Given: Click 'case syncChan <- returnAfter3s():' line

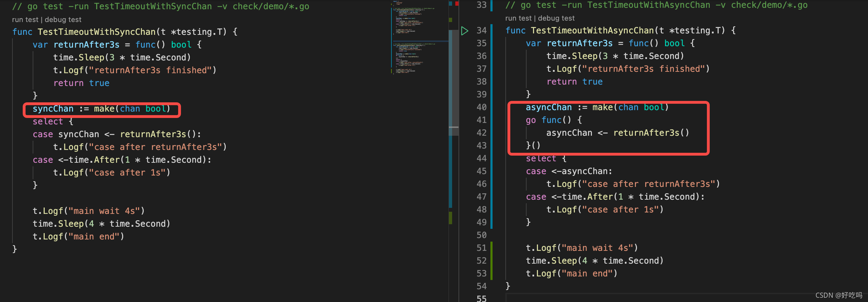Looking at the screenshot, I should tap(117, 134).
